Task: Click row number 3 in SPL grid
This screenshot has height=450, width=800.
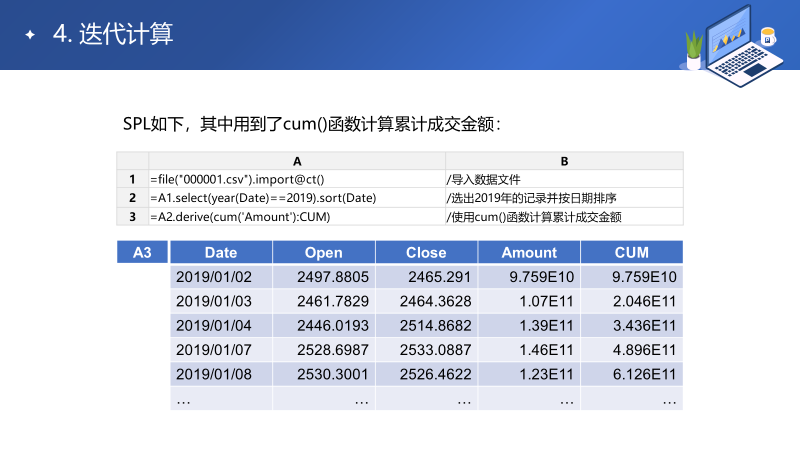Action: 132,216
